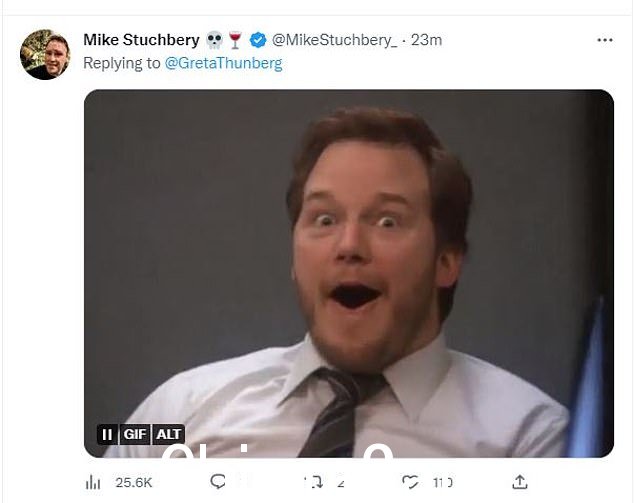Image resolution: width=634 pixels, height=503 pixels.
Task: Click the likes count number
Action: [x=443, y=482]
